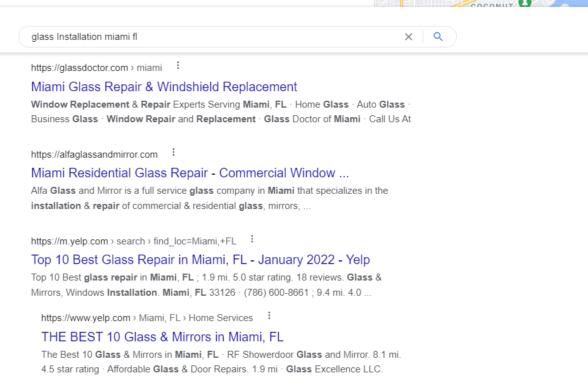Open 'Miami Residential Glass Repair - Commercial Window' link
The width and height of the screenshot is (588, 392).
click(189, 173)
